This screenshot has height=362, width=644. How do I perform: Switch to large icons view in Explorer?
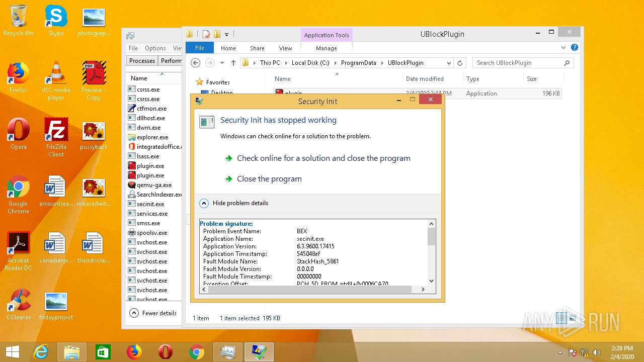pyautogui.click(x=572, y=318)
